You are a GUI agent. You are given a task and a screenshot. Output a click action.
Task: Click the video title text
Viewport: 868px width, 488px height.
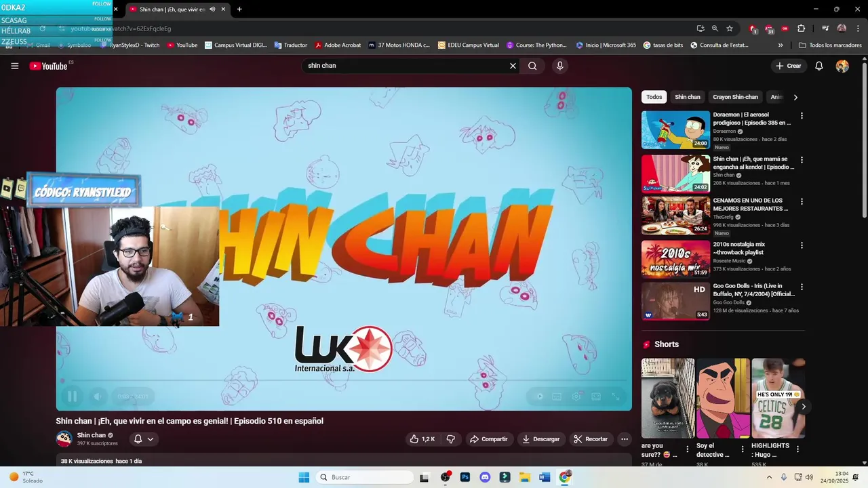[190, 421]
